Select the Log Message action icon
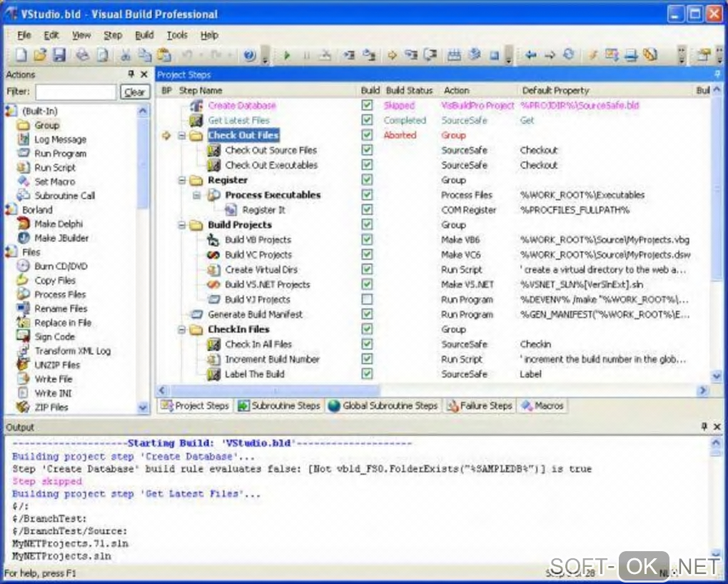Viewport: 728px width, 584px height. pyautogui.click(x=23, y=139)
